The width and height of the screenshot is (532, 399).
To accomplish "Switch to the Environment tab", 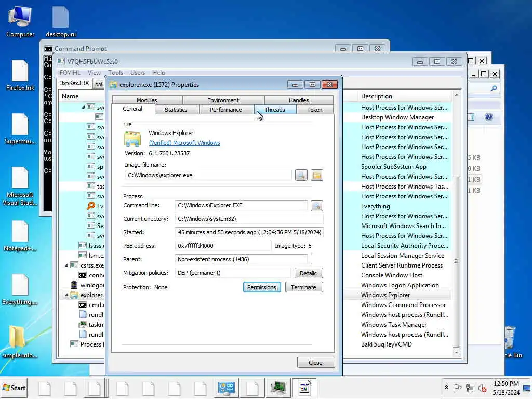I will point(223,100).
